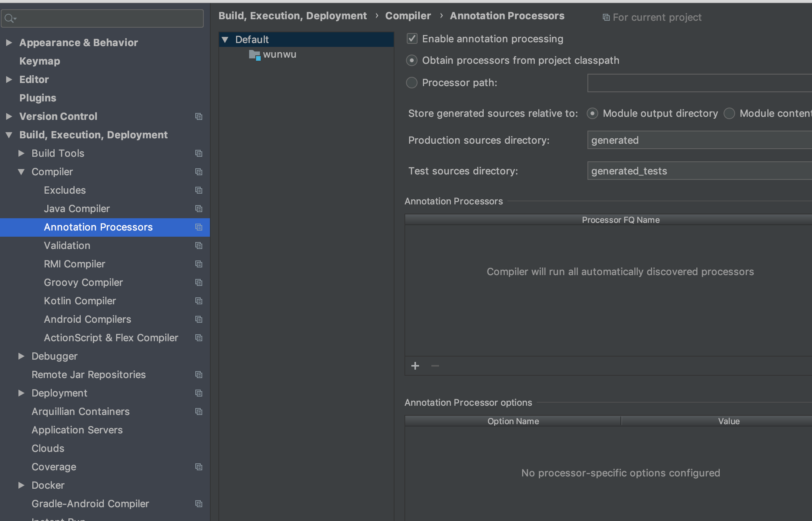Expand the Debugger node

point(21,356)
